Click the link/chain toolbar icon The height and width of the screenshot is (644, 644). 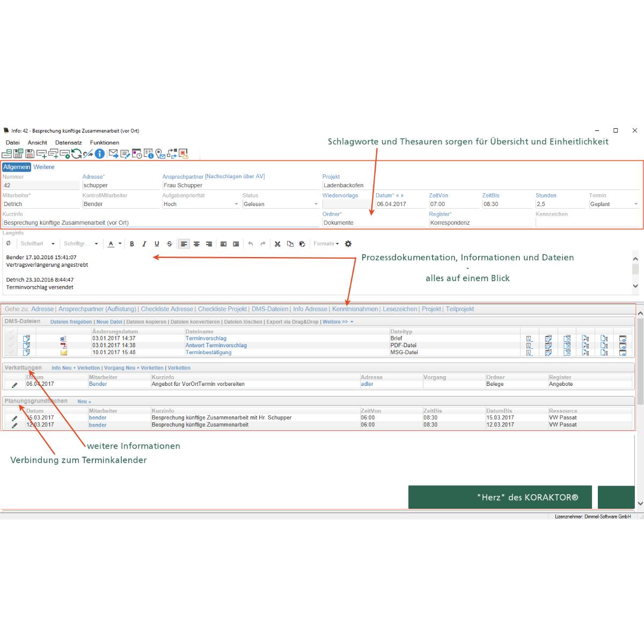coord(88,154)
